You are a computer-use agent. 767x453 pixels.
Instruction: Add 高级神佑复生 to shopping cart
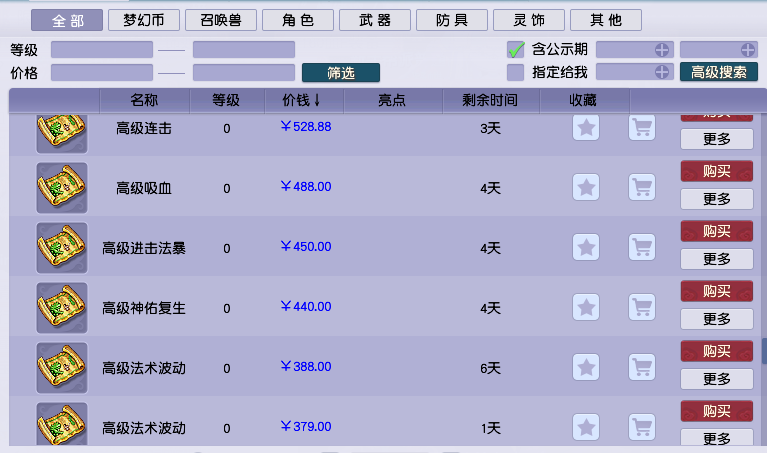[642, 307]
